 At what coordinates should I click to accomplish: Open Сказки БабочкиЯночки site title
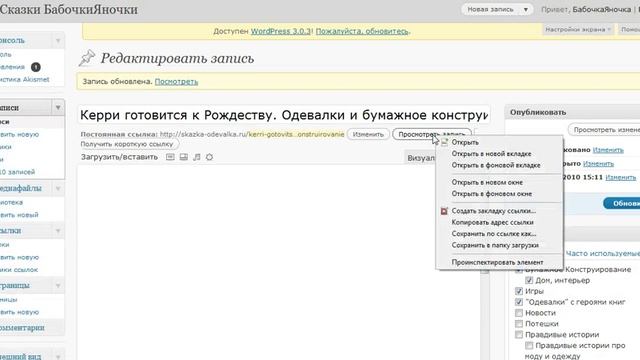pyautogui.click(x=69, y=9)
